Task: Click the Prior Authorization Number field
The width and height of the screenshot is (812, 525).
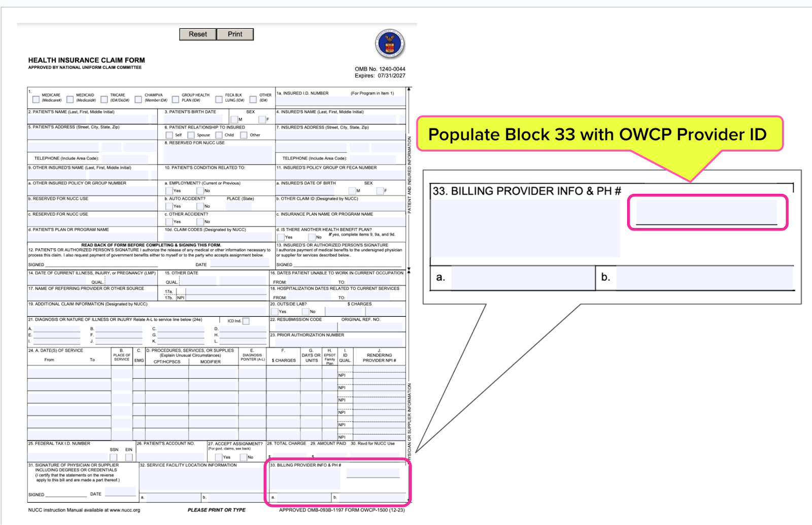Action: click(336, 343)
